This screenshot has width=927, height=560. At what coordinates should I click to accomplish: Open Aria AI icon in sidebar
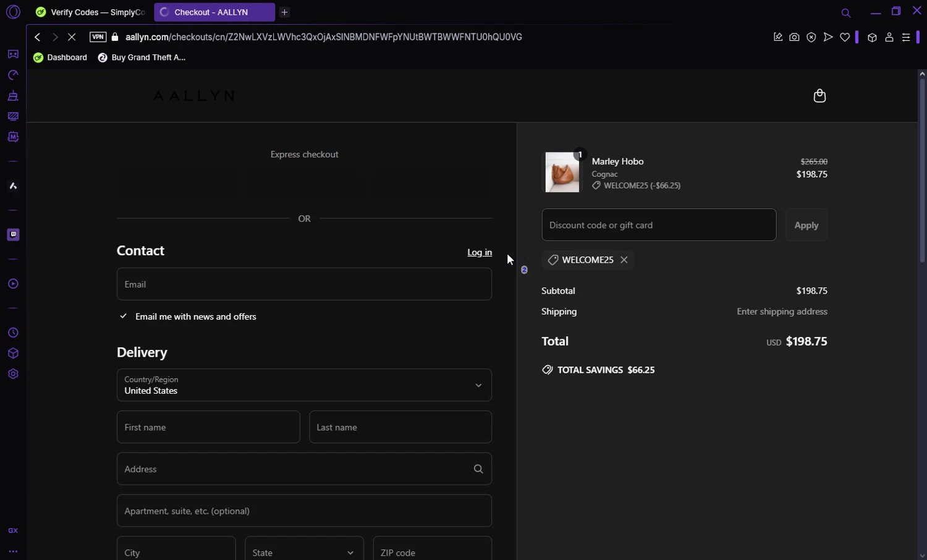point(13,186)
